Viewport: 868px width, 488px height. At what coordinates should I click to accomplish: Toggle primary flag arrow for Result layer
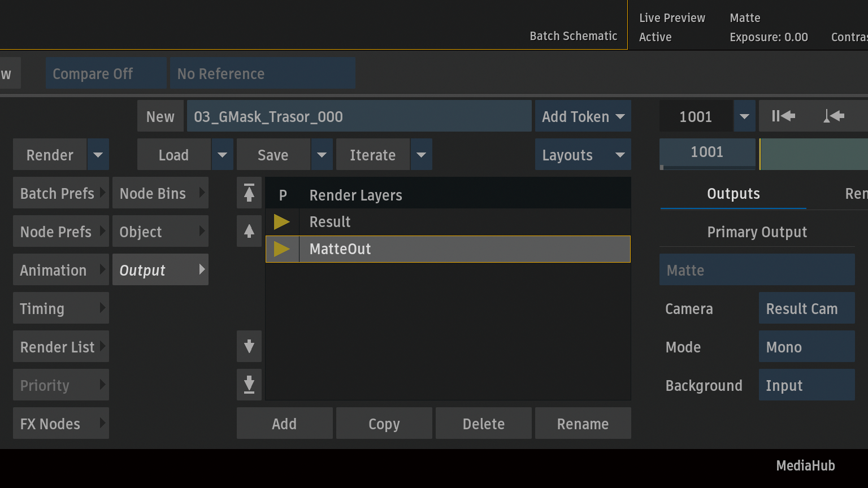[282, 222]
